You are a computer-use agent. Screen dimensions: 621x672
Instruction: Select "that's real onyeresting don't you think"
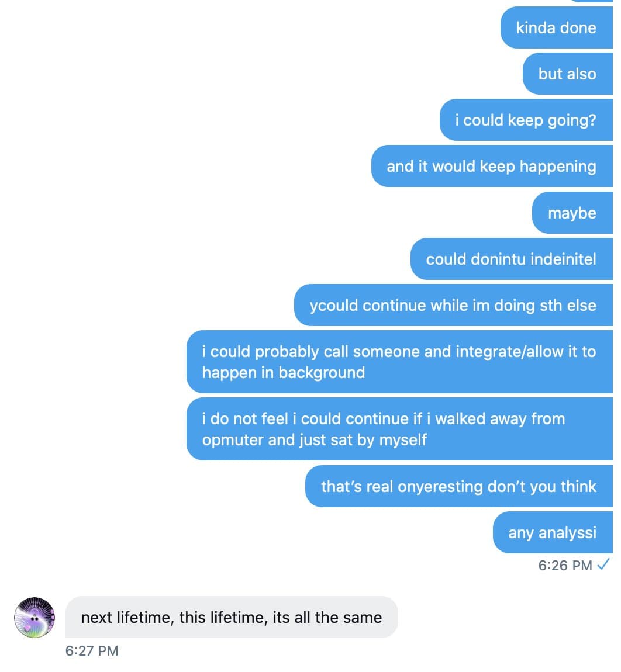point(458,486)
